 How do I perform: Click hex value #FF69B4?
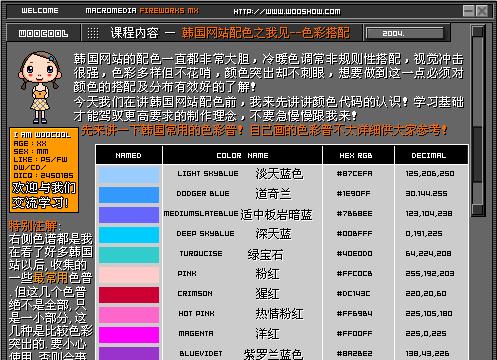tap(355, 313)
